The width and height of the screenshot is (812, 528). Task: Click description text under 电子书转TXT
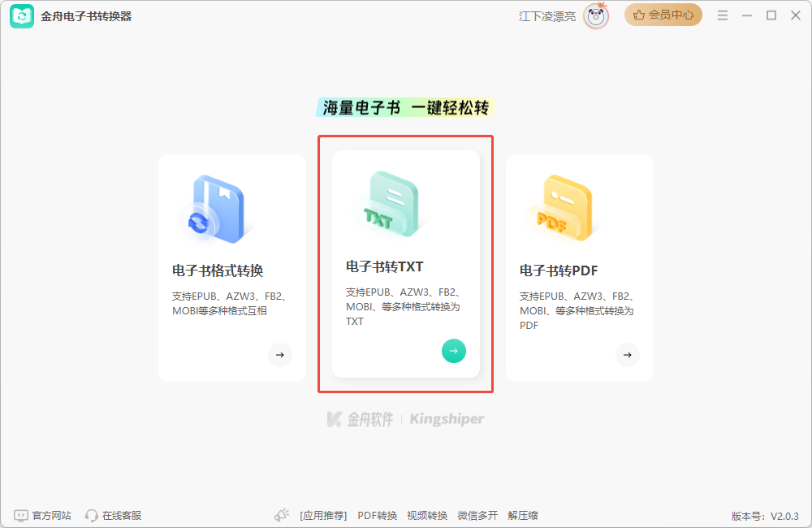point(404,307)
